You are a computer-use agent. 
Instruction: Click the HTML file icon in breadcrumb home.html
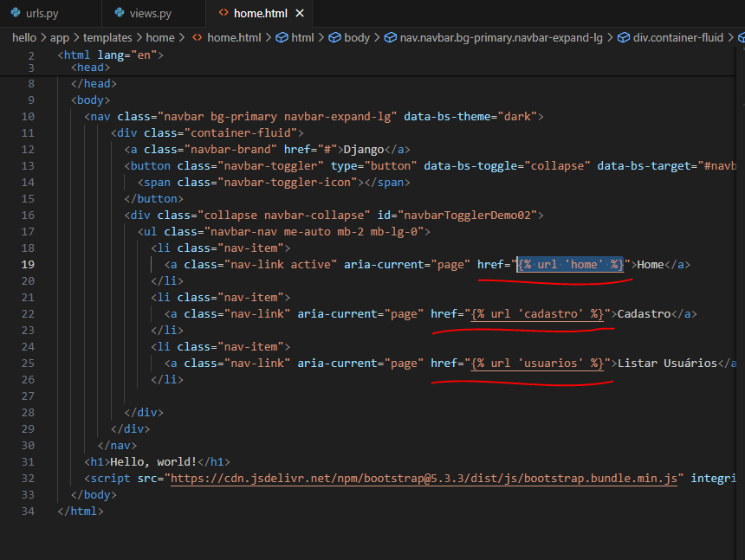197,38
